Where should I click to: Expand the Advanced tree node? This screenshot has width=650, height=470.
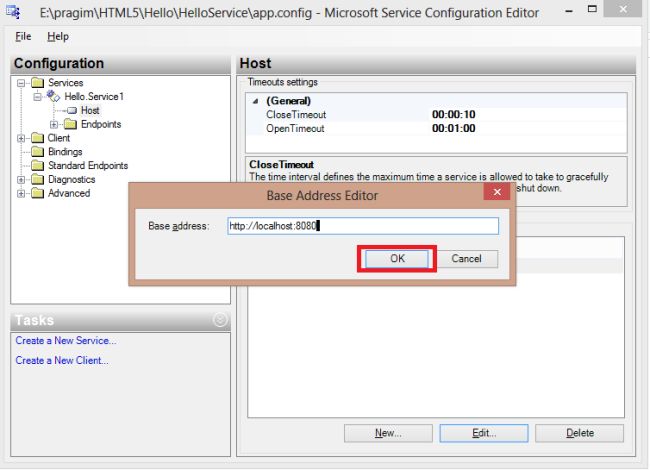click(x=21, y=194)
